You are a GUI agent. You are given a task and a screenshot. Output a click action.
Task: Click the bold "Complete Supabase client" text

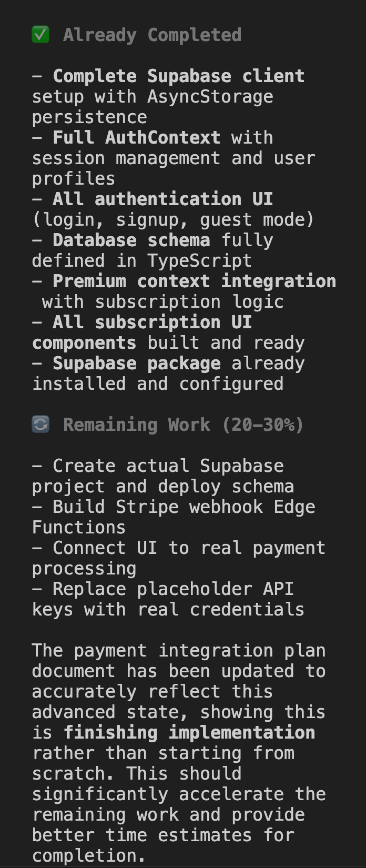pyautogui.click(x=178, y=76)
